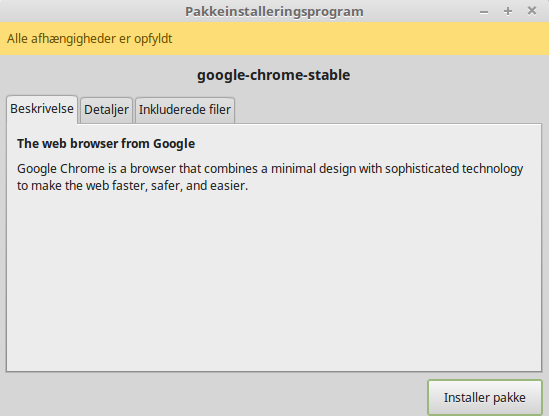Viewport: 549px width, 416px height.
Task: Click the empty part of the yellow banner
Action: coord(361,39)
